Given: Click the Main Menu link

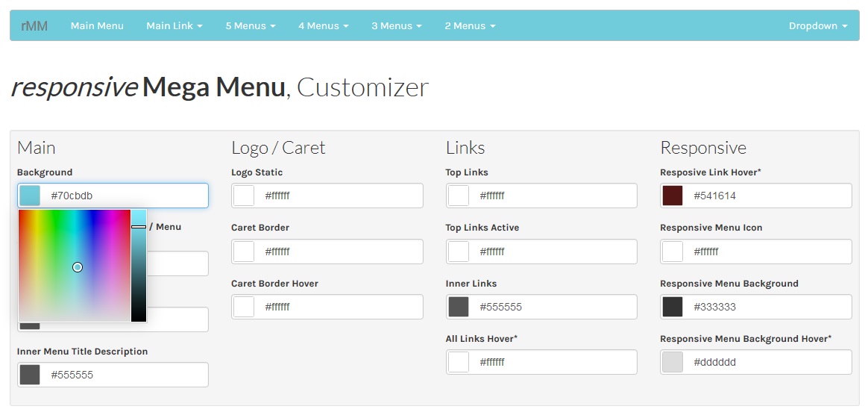Looking at the screenshot, I should (97, 25).
